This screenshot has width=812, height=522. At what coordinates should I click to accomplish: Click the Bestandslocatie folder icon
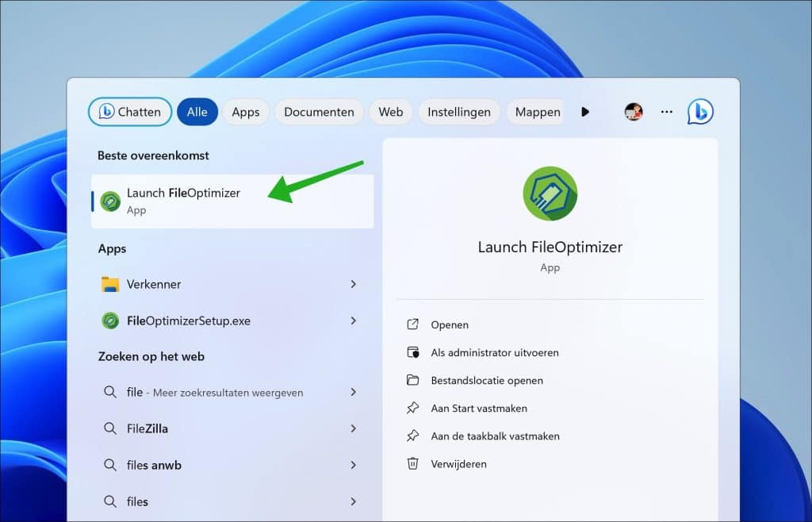coord(412,381)
